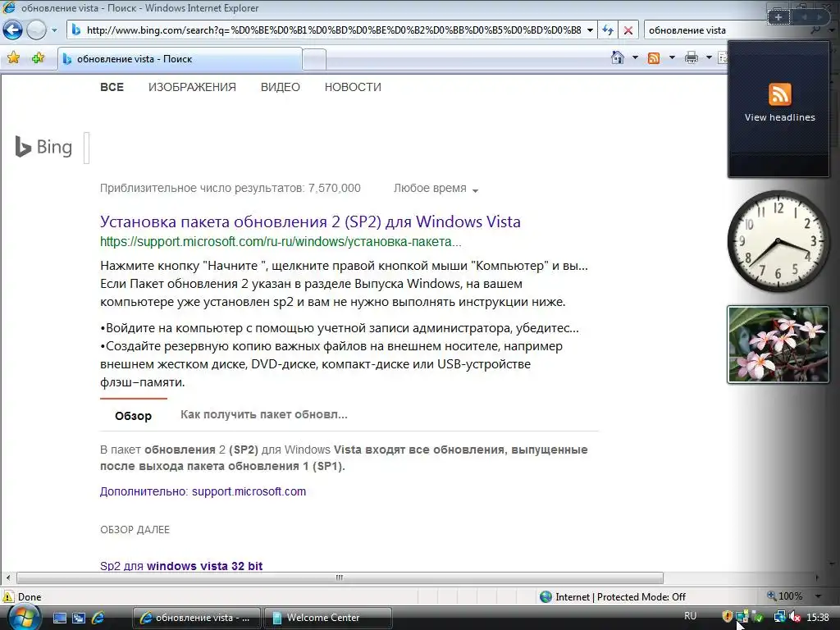The width and height of the screenshot is (840, 630).
Task: Click Switch between windows quick launch icon
Action: pyautogui.click(x=79, y=618)
